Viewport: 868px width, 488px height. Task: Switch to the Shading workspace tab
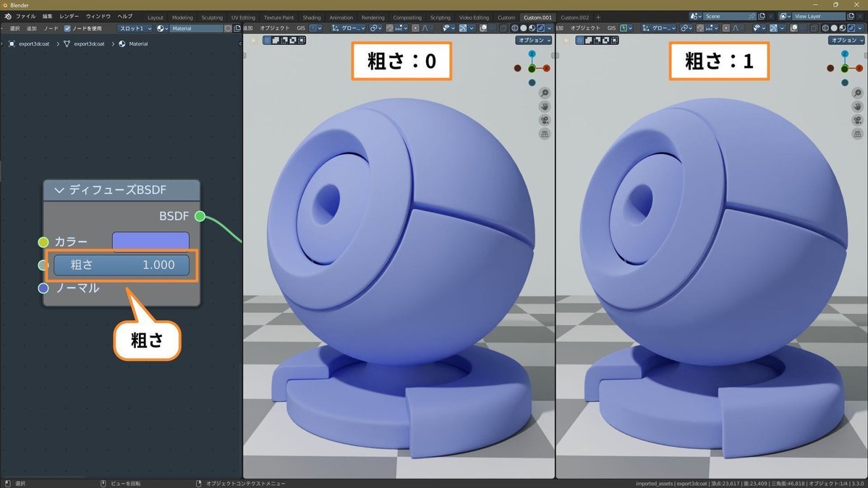310,17
